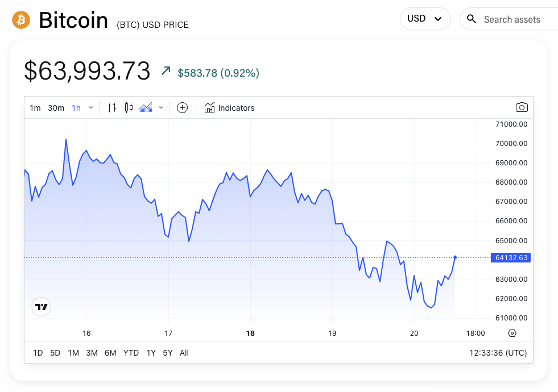Select the All range tab

click(184, 353)
